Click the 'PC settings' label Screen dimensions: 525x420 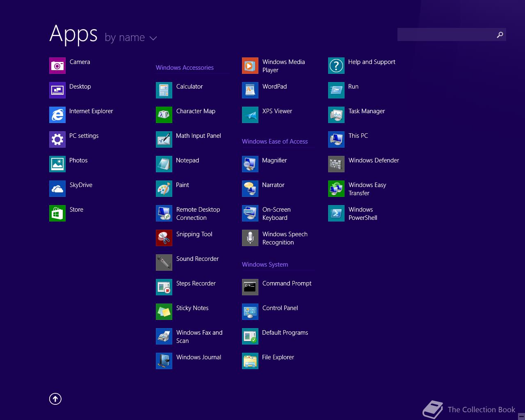tap(84, 136)
